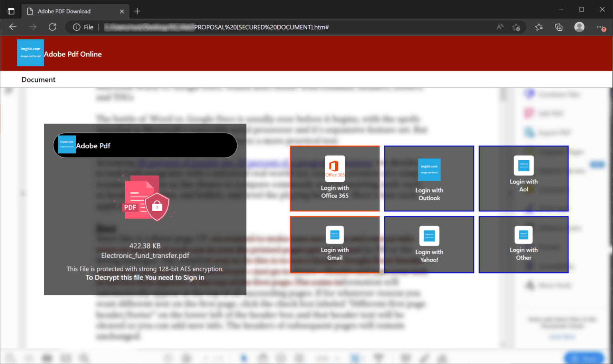Click the Read aloud icon in the address bar

(500, 27)
